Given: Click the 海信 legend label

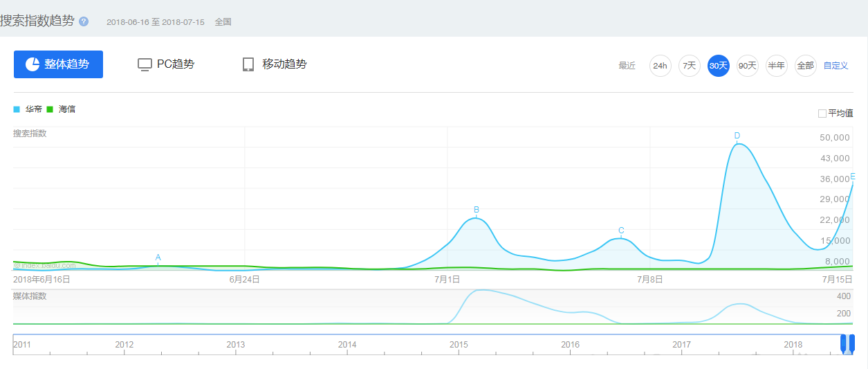Looking at the screenshot, I should point(67,109).
